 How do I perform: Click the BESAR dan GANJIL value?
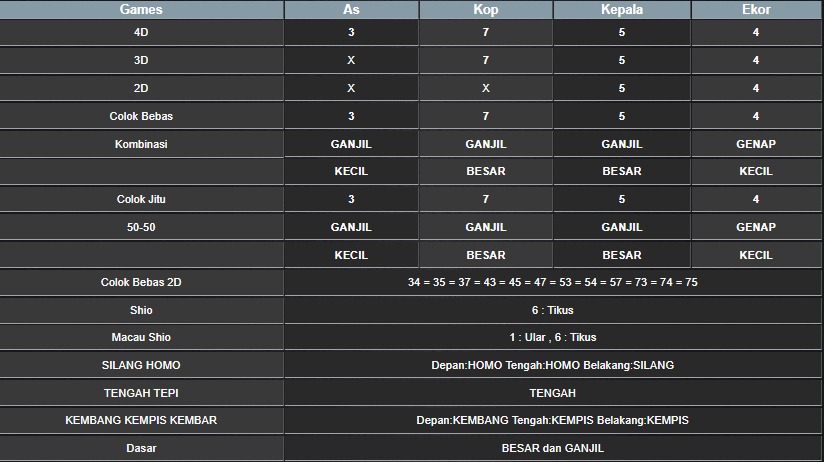[x=553, y=448]
